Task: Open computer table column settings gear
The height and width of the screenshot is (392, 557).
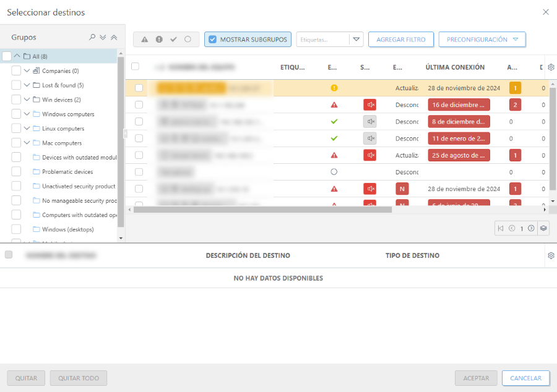Action: tap(551, 67)
